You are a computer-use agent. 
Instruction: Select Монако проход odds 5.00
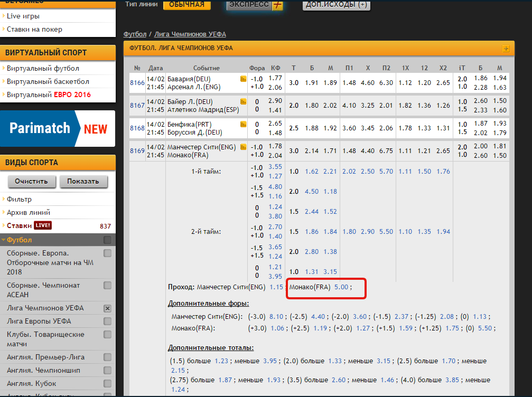pos(341,287)
